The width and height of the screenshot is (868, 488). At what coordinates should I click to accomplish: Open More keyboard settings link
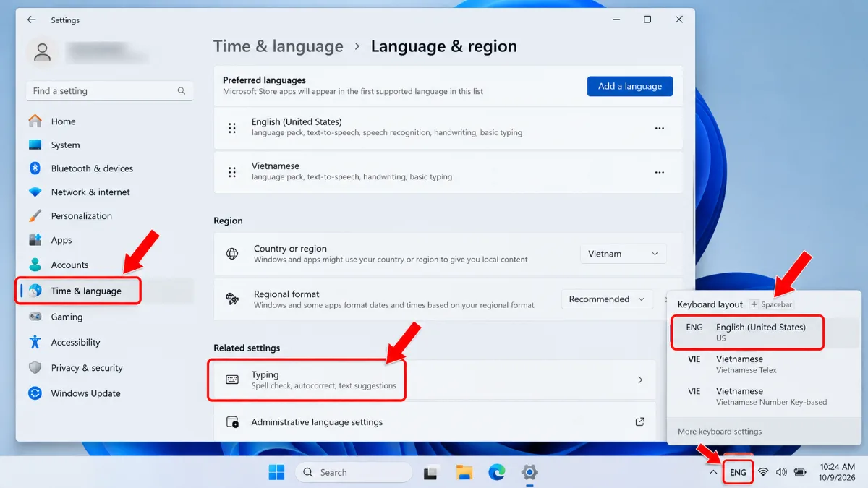[x=720, y=432]
